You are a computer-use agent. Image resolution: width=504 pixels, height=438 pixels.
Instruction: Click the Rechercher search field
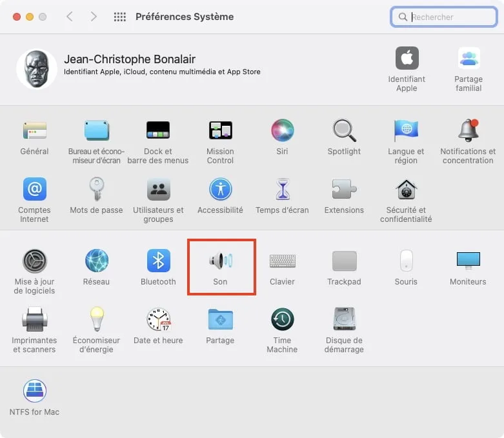coord(443,17)
